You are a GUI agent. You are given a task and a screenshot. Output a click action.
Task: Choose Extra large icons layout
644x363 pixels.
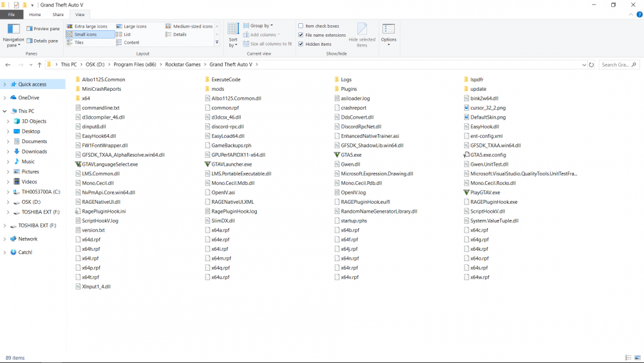point(87,26)
